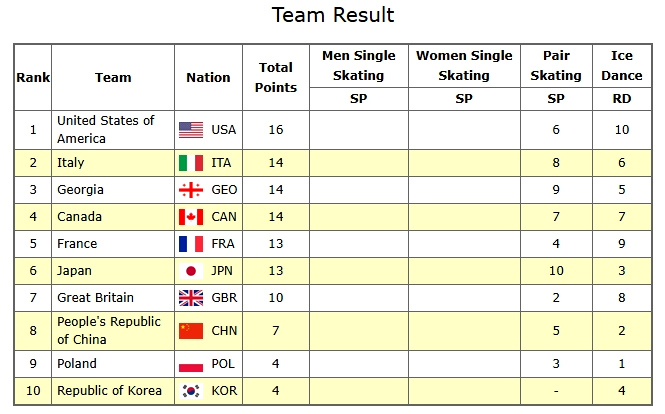
Task: Click the Poland flag icon
Action: tap(191, 364)
